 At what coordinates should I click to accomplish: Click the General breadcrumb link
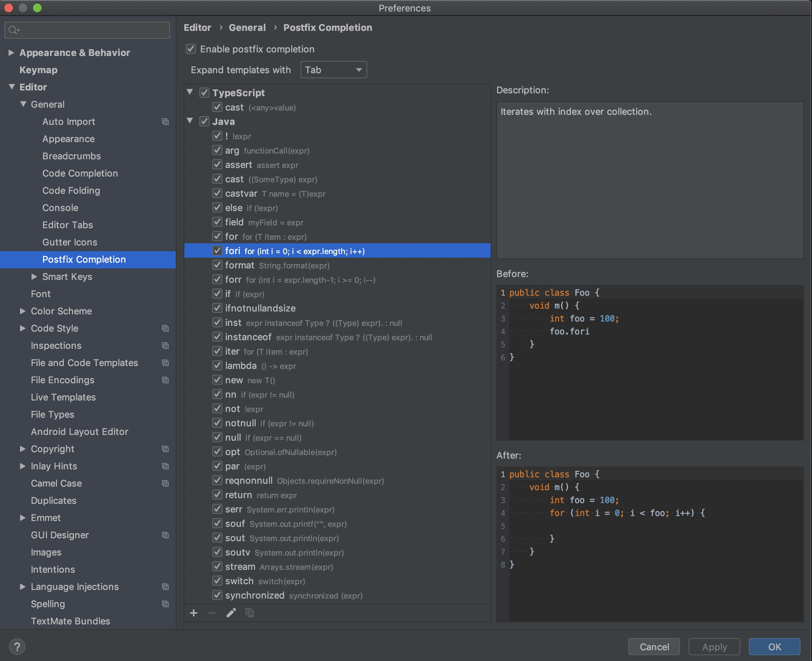(247, 28)
